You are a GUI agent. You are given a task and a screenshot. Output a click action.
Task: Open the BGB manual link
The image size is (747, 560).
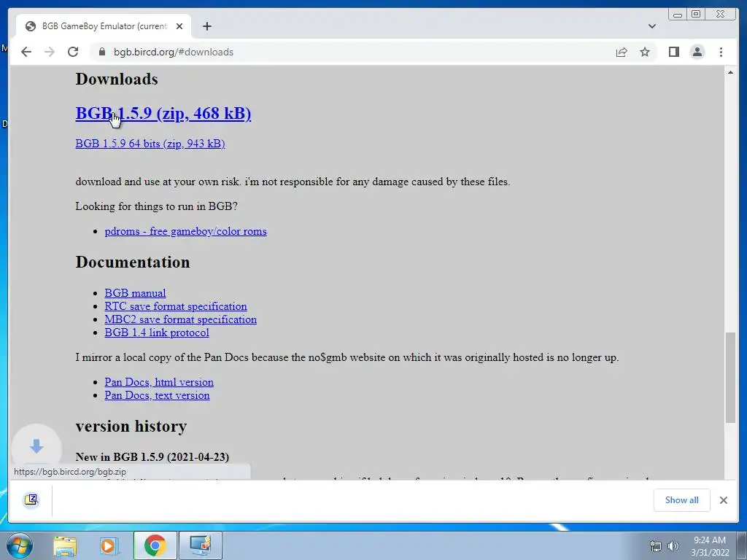[135, 293]
